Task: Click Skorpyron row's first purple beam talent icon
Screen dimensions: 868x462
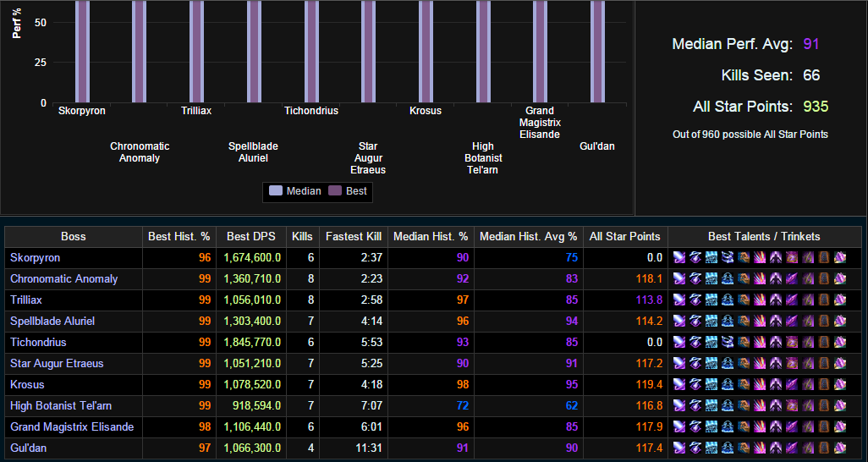Action: (x=679, y=257)
